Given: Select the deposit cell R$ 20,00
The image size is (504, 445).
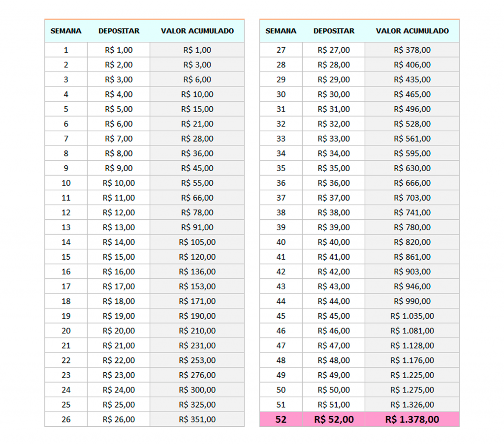Looking at the screenshot, I should (x=119, y=331).
